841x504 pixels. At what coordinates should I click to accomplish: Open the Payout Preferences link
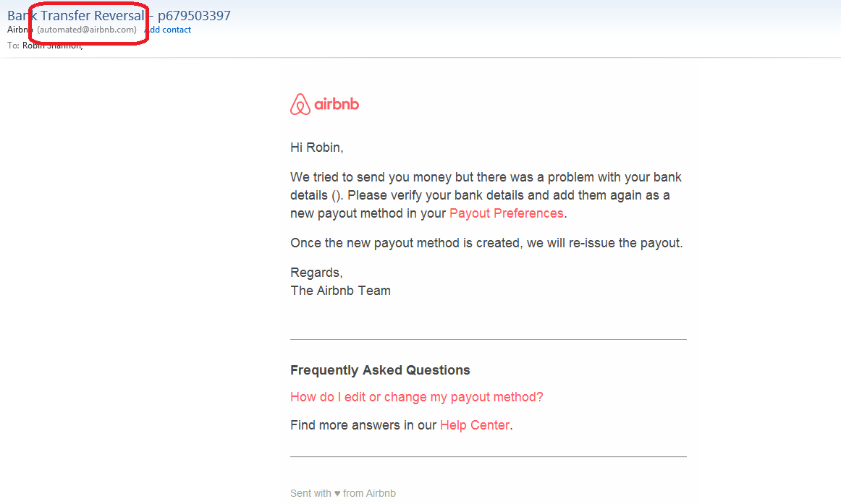click(x=506, y=213)
